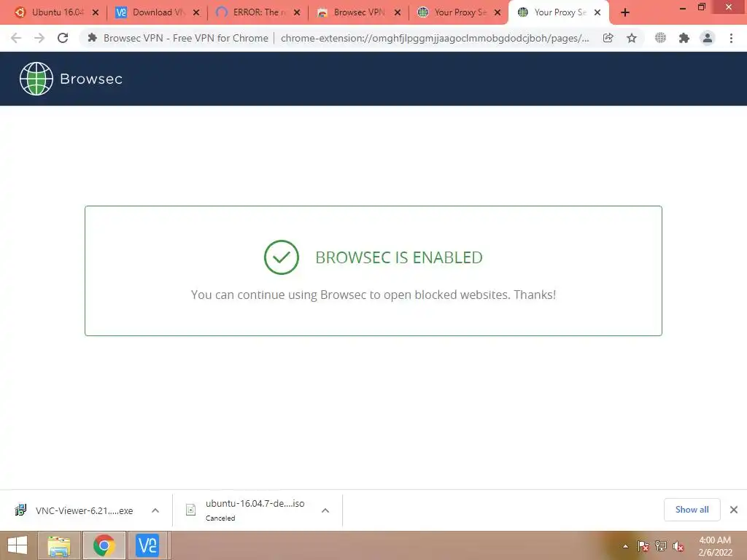The image size is (747, 560).
Task: Close the Browsec VPN tab
Action: pyautogui.click(x=398, y=12)
